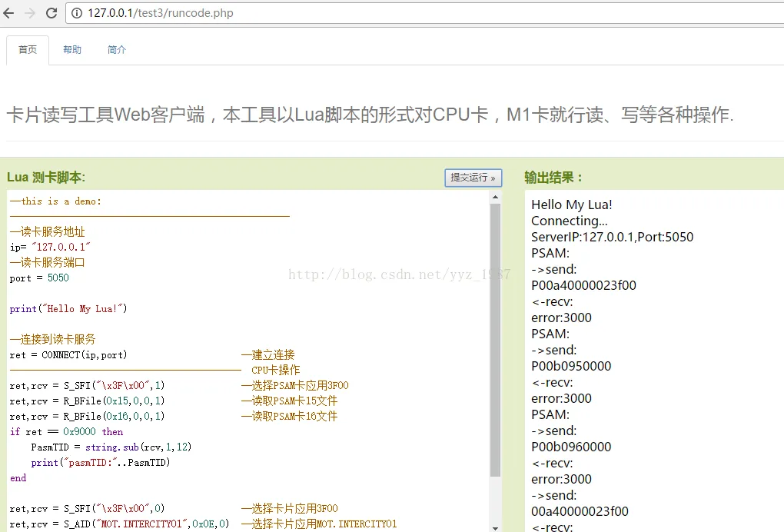784x532 pixels.
Task: Click the 输出结果 heading
Action: [x=553, y=178]
